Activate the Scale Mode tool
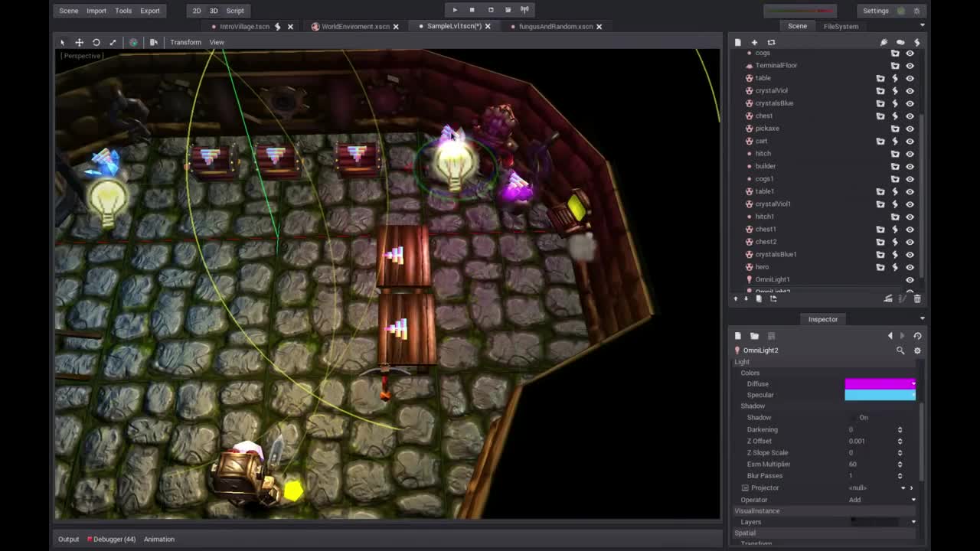Image resolution: width=980 pixels, height=551 pixels. [x=113, y=42]
